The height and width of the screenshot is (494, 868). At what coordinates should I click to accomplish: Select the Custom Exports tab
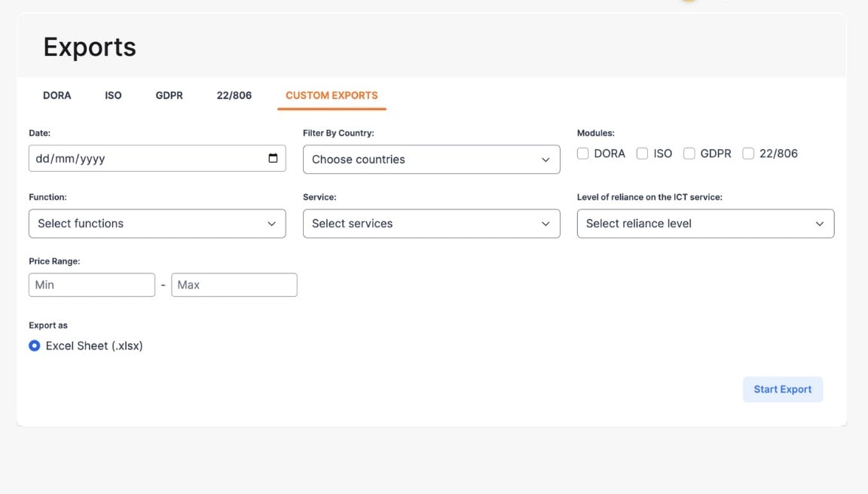[332, 96]
